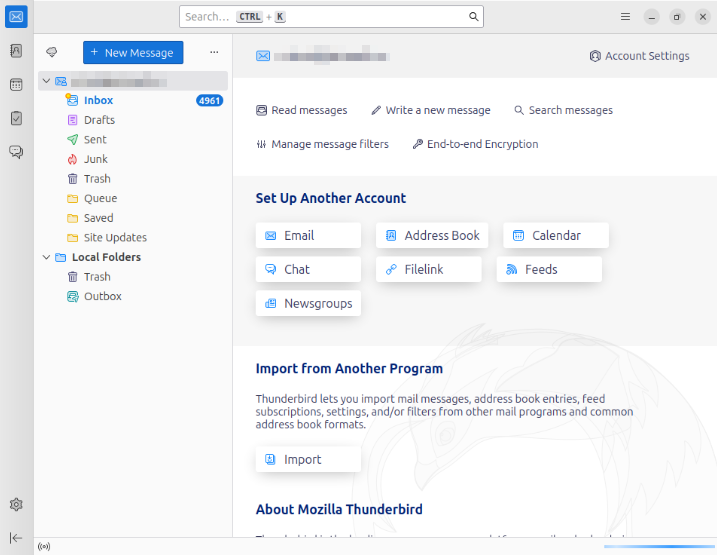Open the Chat space in sidebar
Image resolution: width=717 pixels, height=555 pixels.
[16, 152]
